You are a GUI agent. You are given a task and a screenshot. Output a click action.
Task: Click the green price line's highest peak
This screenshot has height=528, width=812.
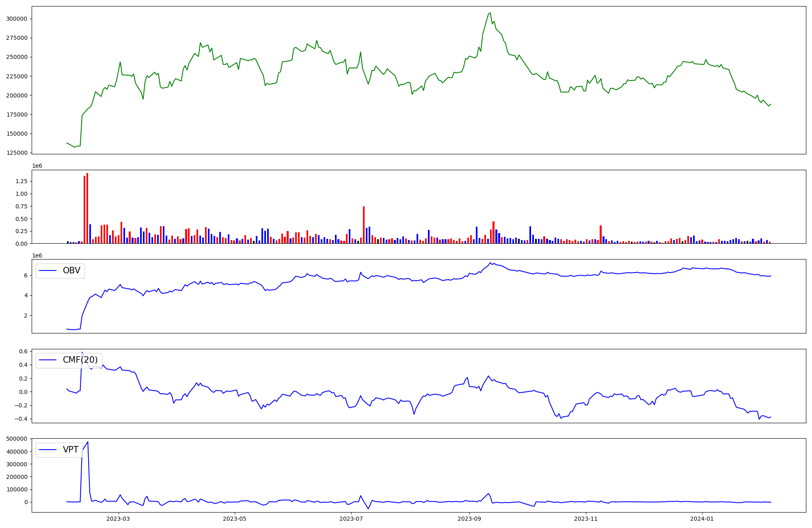tap(490, 13)
